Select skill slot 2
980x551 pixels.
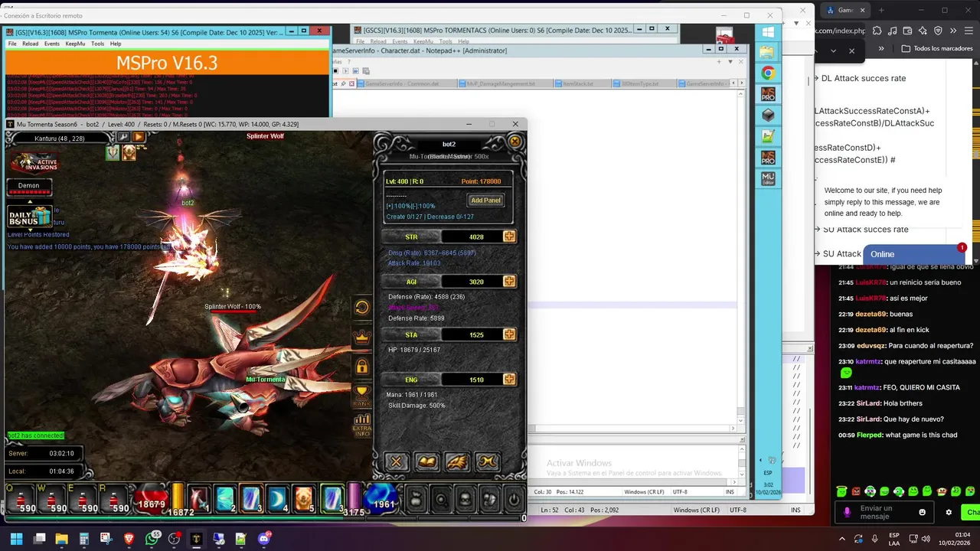click(225, 498)
